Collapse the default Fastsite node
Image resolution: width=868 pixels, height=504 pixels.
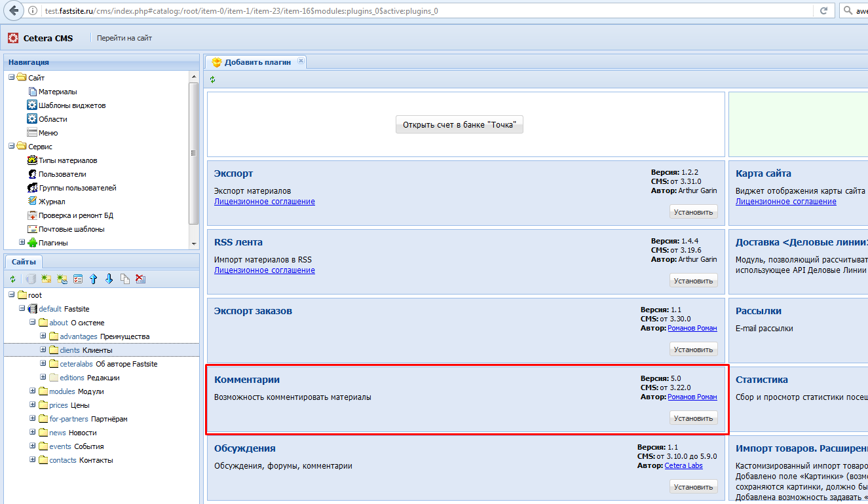tap(22, 308)
